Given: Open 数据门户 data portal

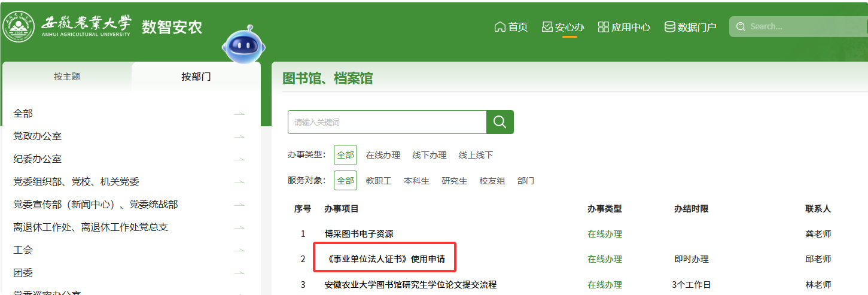Looking at the screenshot, I should 690,27.
